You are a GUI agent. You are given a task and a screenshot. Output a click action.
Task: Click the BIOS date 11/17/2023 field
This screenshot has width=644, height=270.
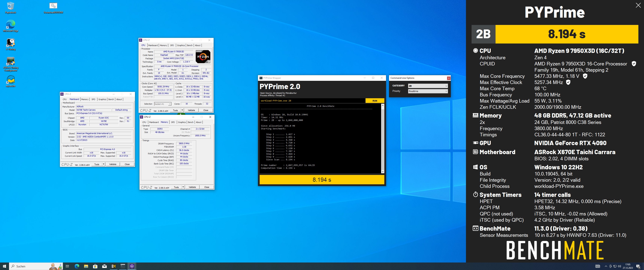click(x=104, y=140)
